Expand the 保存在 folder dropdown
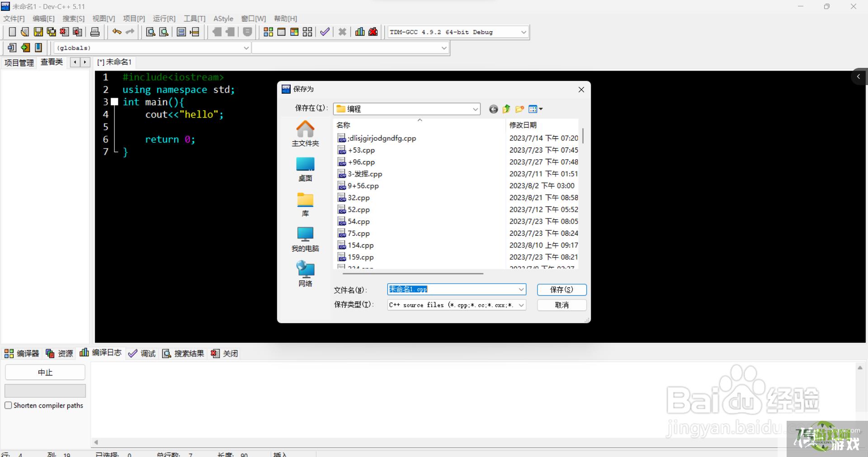Viewport: 868px width, 457px height. tap(475, 109)
